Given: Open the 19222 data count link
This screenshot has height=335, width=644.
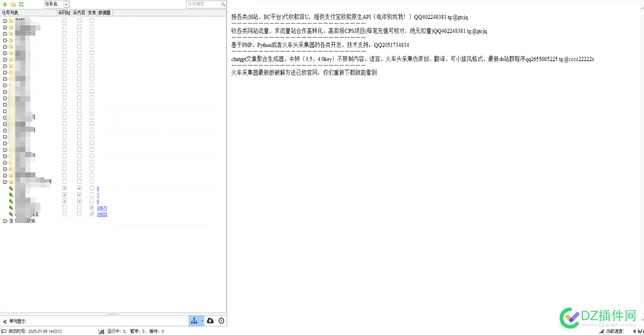Looking at the screenshot, I should point(102,214).
